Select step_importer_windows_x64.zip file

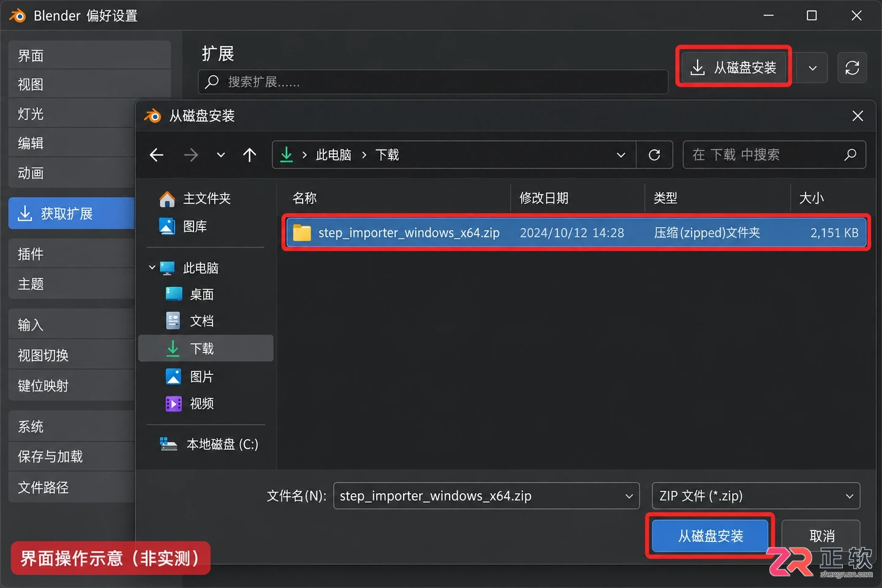tap(576, 233)
